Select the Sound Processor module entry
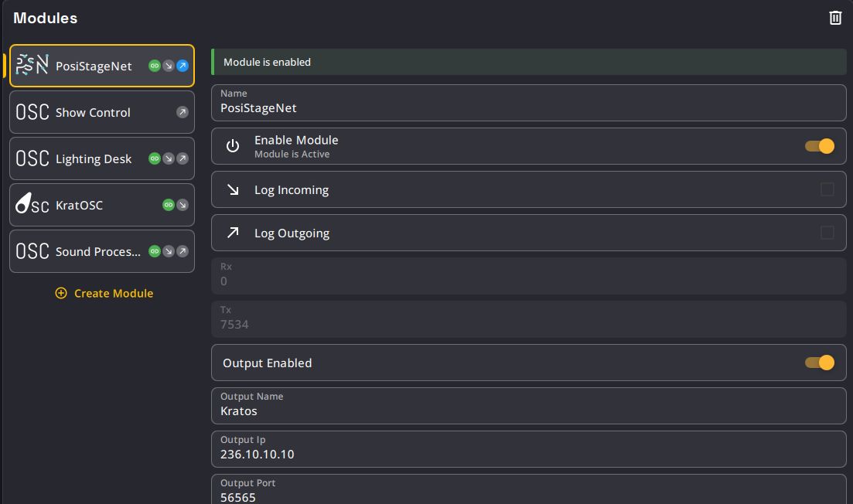 pos(97,252)
